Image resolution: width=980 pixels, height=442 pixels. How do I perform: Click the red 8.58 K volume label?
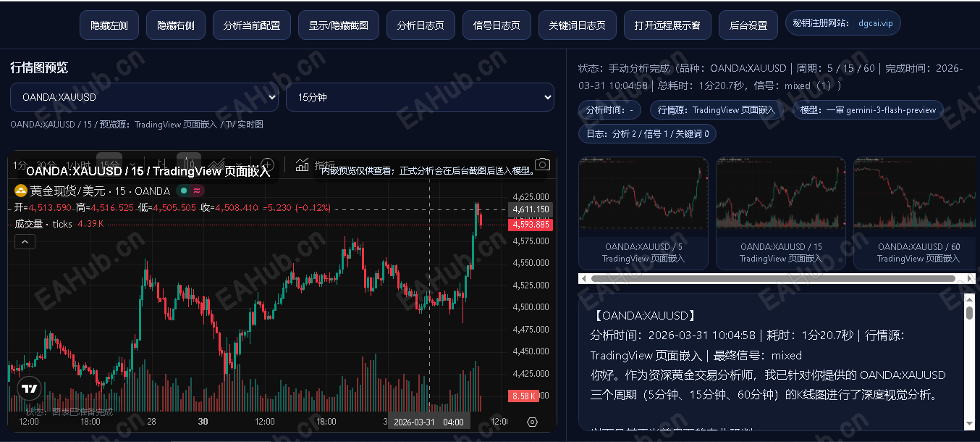pos(523,396)
